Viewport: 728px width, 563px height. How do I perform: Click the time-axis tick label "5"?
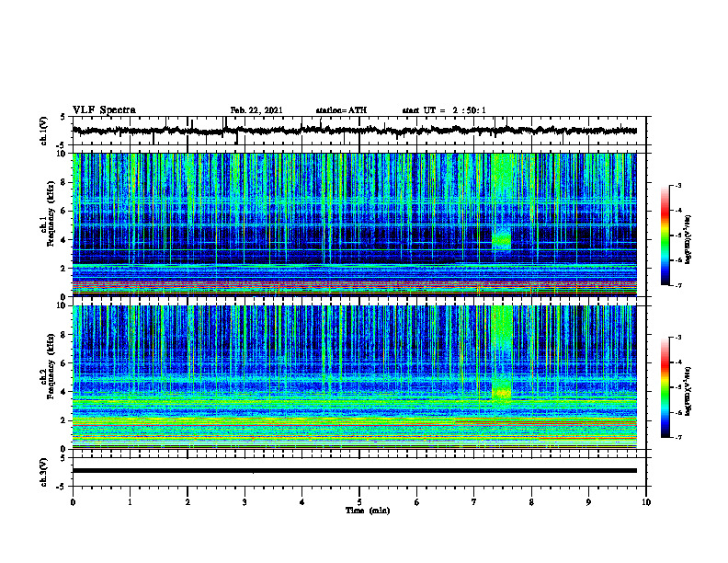359,502
